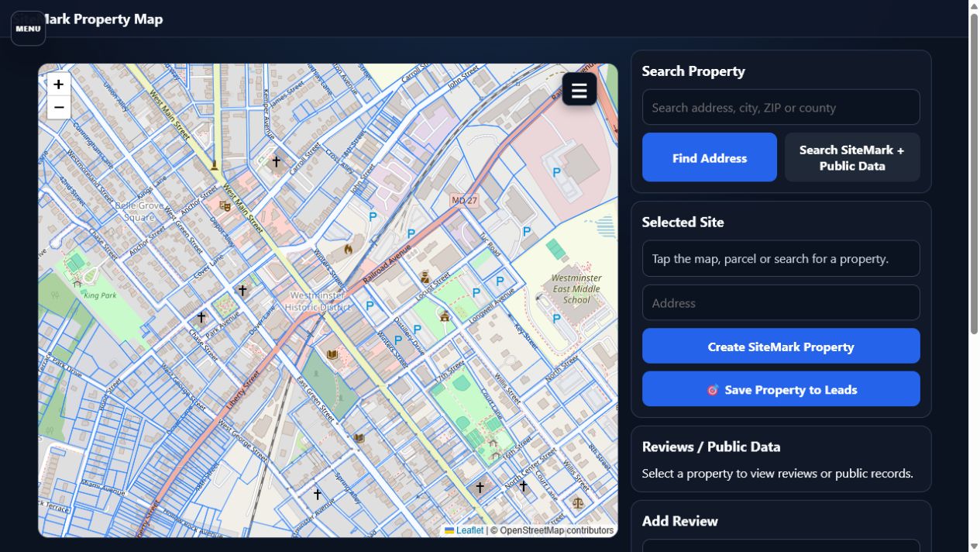The image size is (980, 552).
Task: Click the 'Belle Grove Square' map label
Action: (x=139, y=211)
